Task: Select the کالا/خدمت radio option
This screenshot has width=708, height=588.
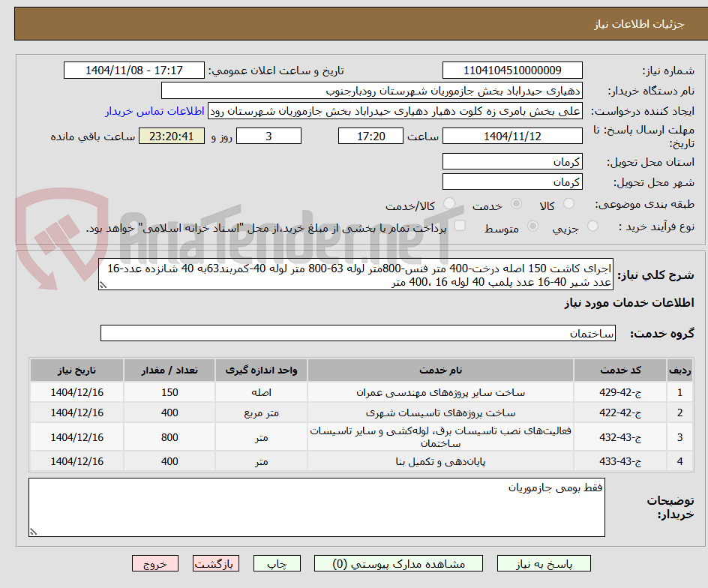Action: (449, 204)
